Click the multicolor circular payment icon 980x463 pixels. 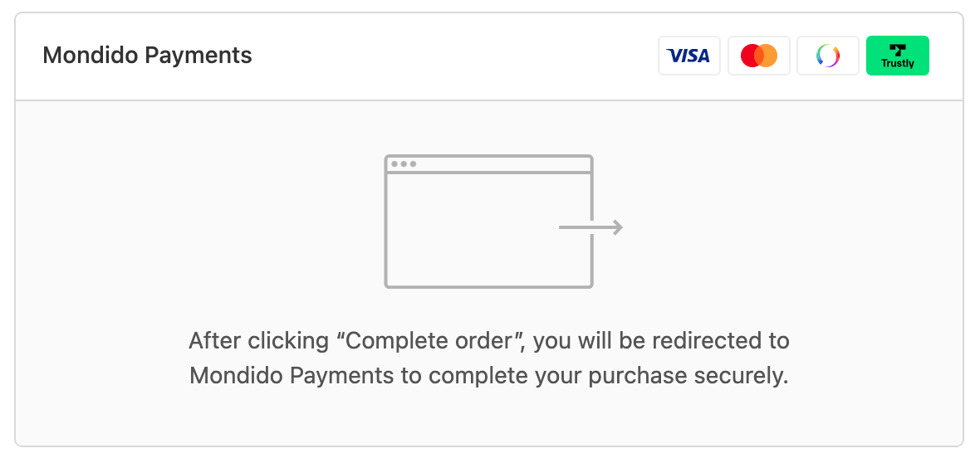click(828, 56)
